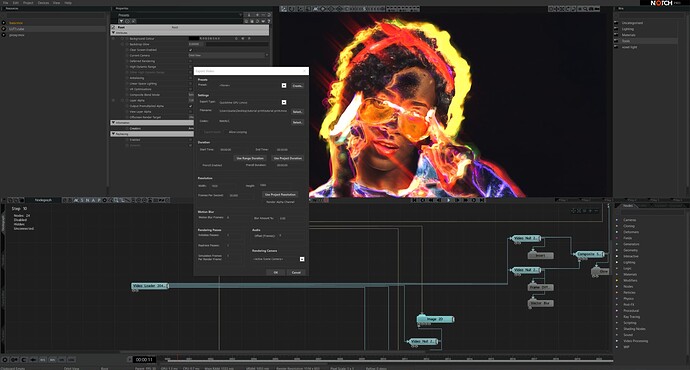
Task: Click the first icon in viewport toolbar
Action: (284, 9)
